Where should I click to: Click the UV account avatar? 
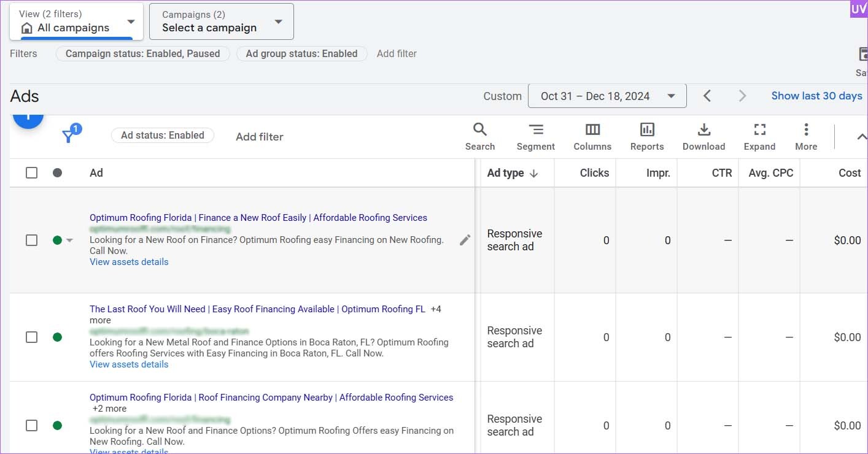click(859, 9)
